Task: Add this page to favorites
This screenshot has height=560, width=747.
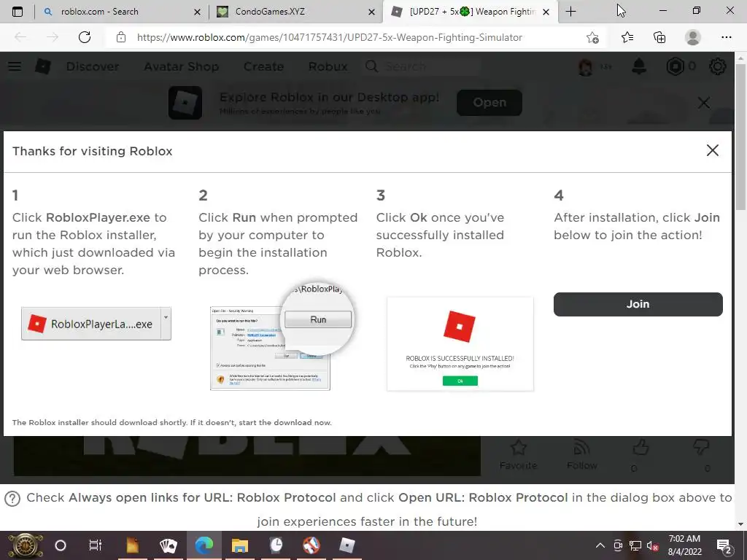Action: tap(592, 37)
